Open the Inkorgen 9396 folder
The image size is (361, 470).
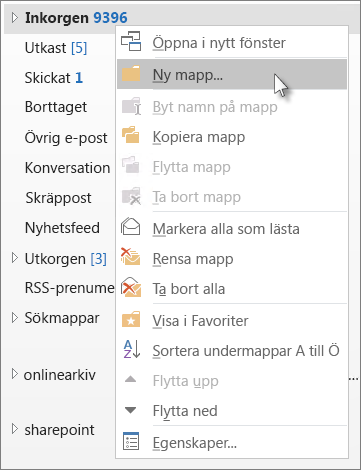tap(76, 18)
